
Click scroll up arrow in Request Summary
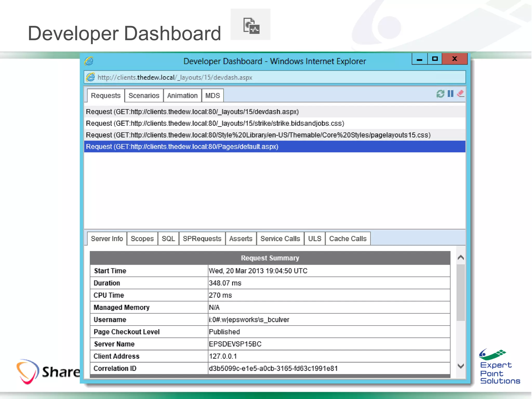click(461, 257)
